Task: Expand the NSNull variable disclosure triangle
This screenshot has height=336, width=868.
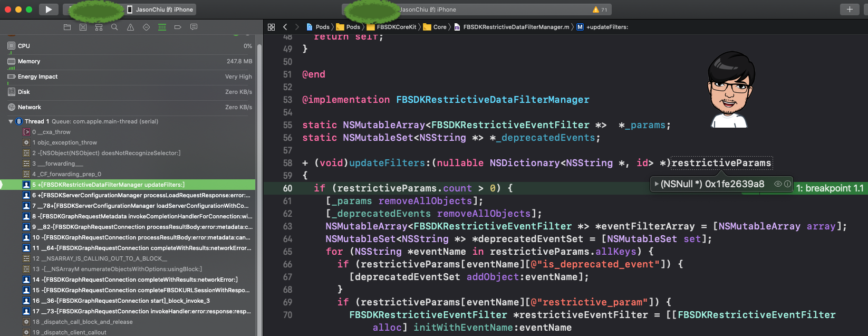Action: (657, 184)
